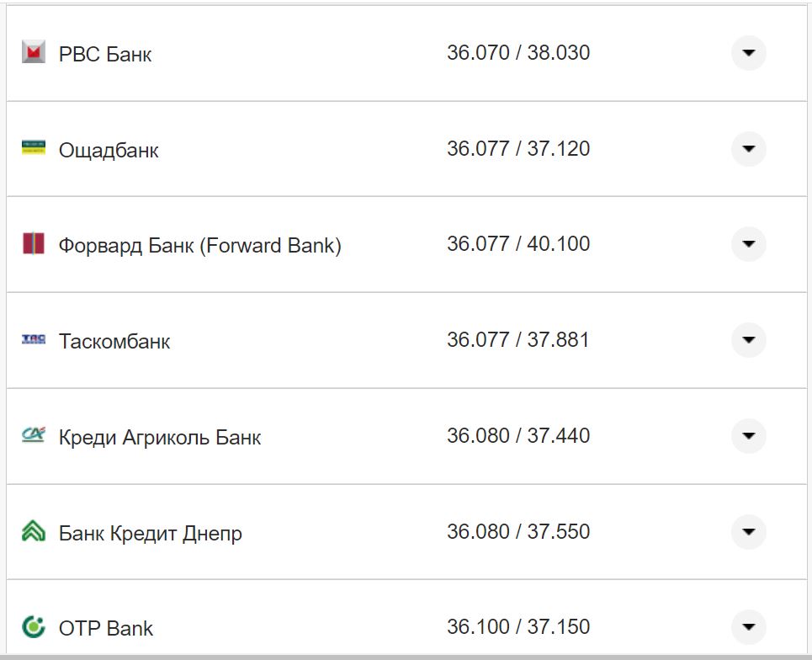Click the Креди Агриколь Банк logo icon
Screen dimensions: 812x660
pyautogui.click(x=34, y=435)
